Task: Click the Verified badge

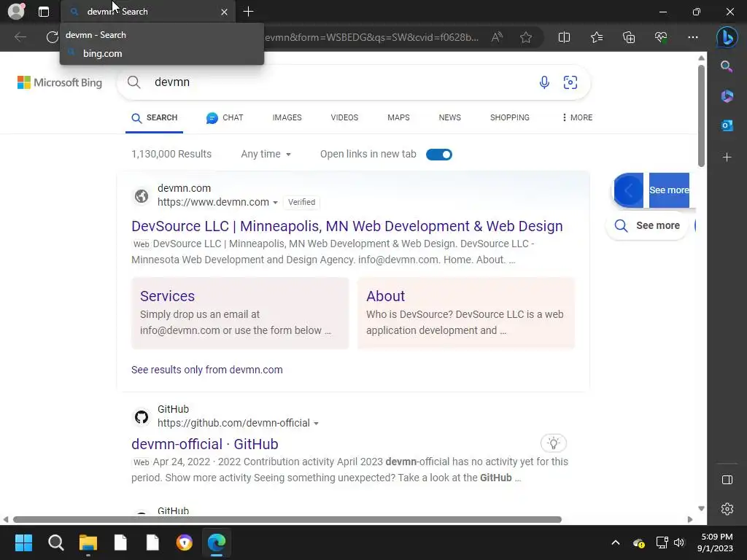Action: tap(301, 203)
